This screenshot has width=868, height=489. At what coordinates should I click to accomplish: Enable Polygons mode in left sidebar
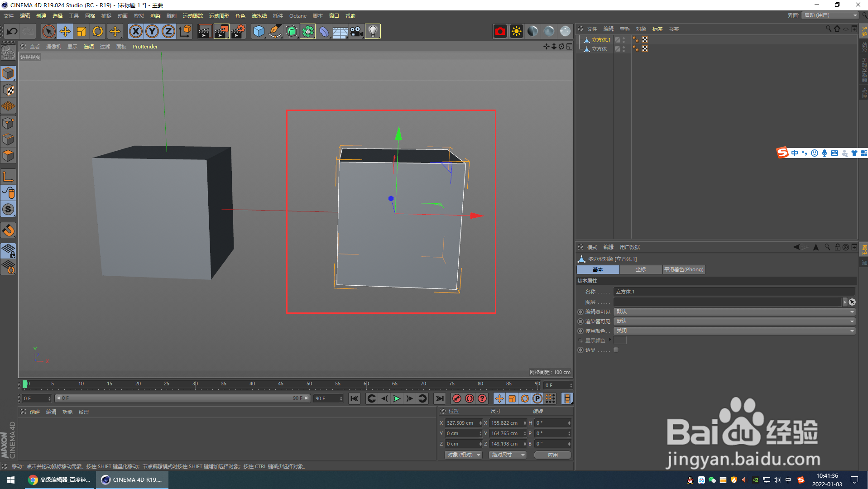(8, 156)
